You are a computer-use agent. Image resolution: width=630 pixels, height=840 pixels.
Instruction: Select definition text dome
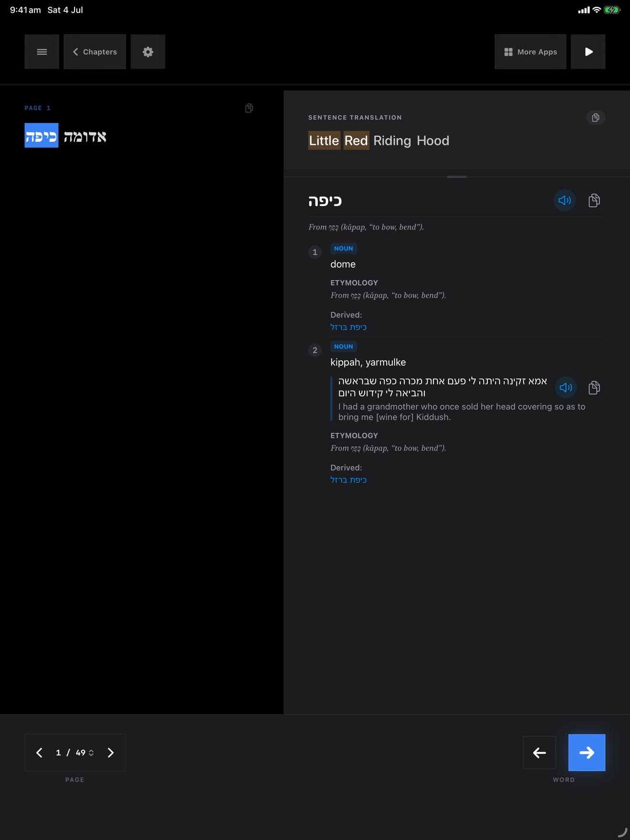343,264
